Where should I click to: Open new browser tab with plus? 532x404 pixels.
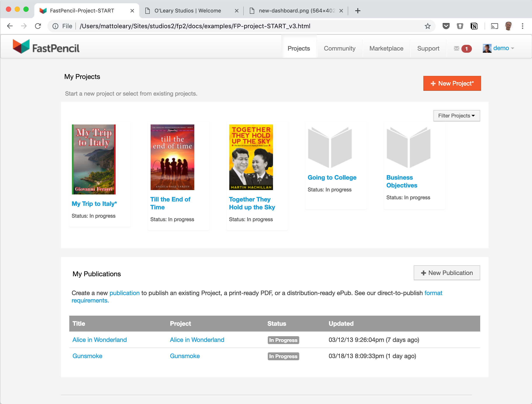coord(358,10)
